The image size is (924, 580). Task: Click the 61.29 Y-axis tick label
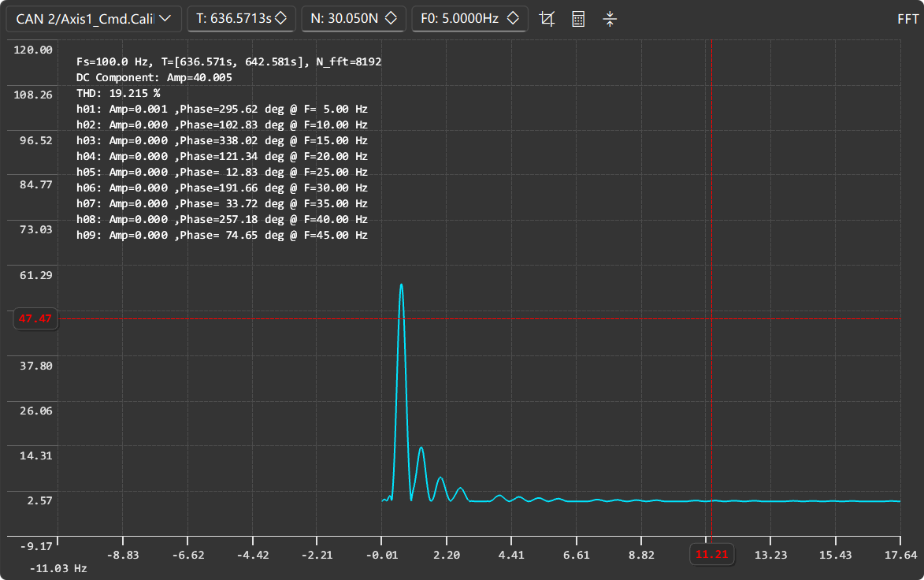coord(36,275)
